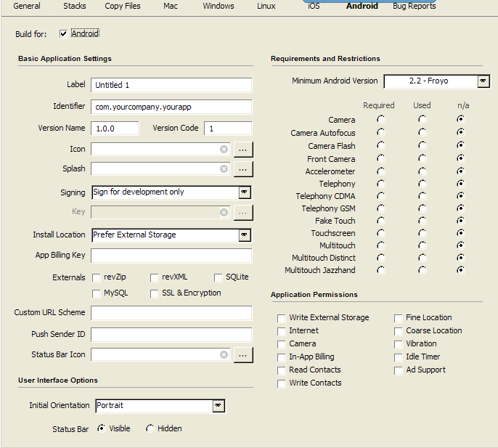Open the Bug Reports tab
The height and width of the screenshot is (448, 498).
pyautogui.click(x=414, y=7)
